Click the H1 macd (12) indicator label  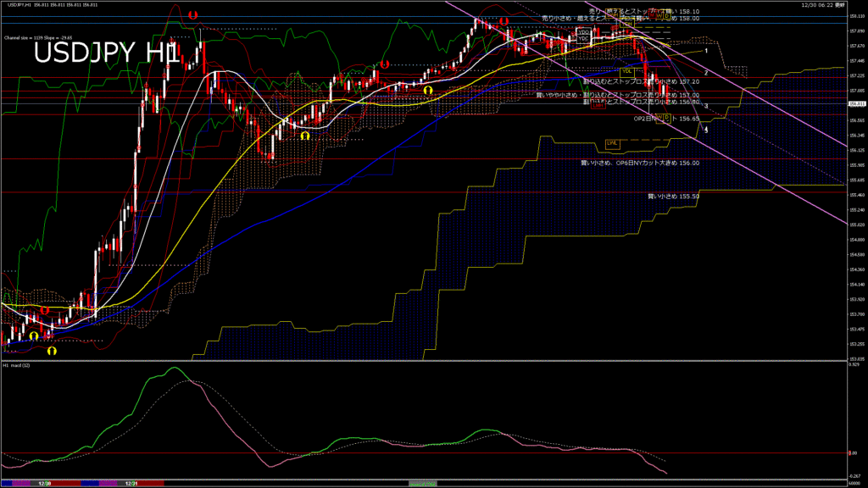click(x=17, y=365)
